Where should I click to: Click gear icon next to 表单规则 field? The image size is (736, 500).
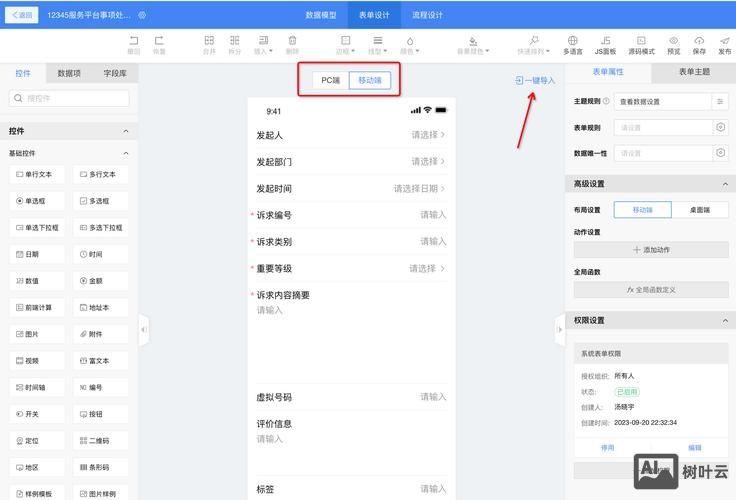pyautogui.click(x=721, y=127)
